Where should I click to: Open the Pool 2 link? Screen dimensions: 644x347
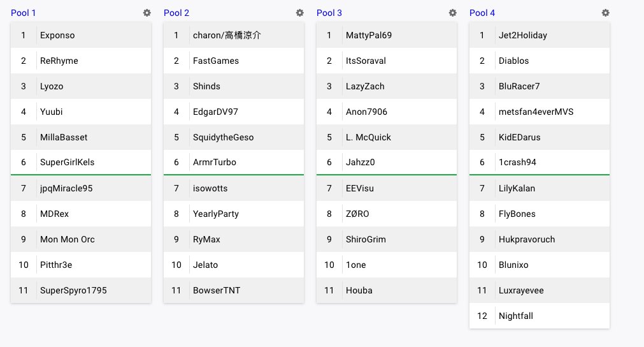[176, 13]
